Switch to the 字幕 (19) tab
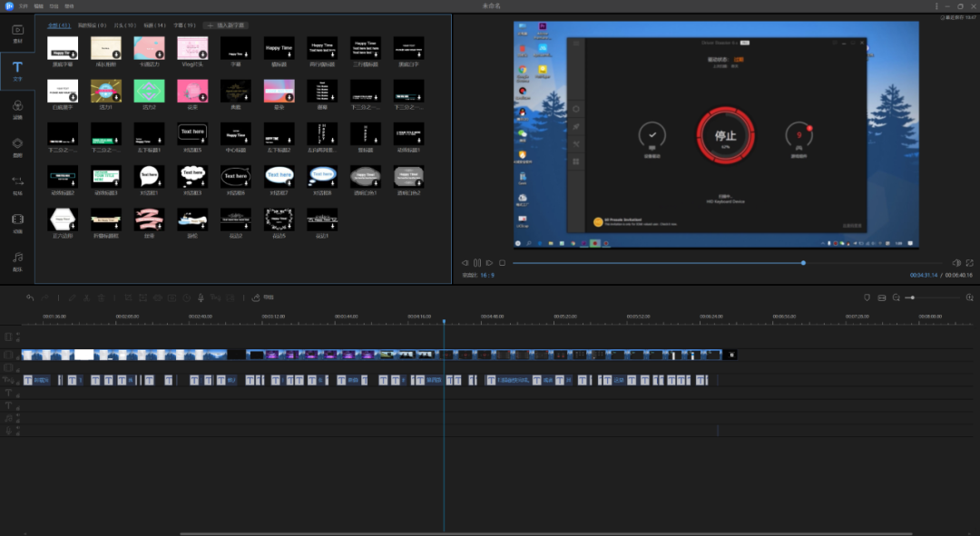 pyautogui.click(x=184, y=25)
